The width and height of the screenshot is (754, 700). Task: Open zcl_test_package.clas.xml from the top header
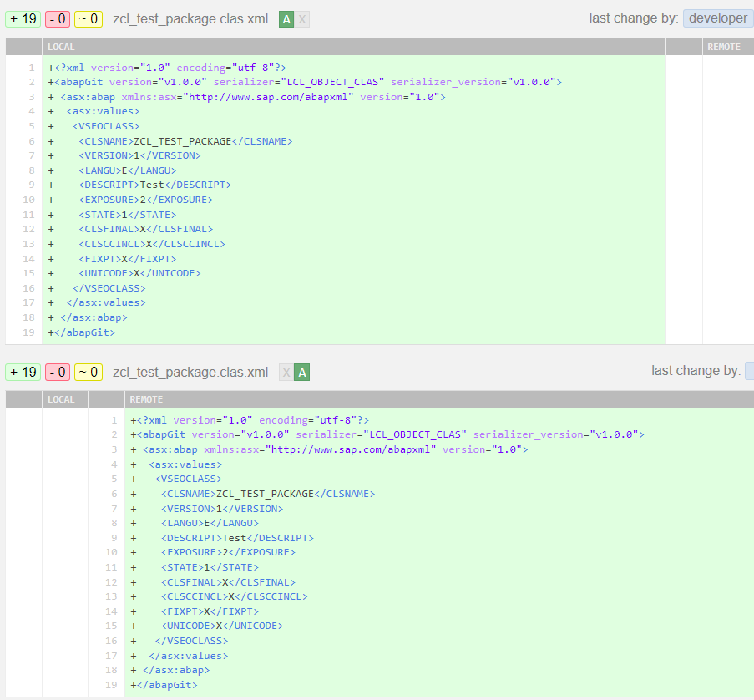[190, 18]
